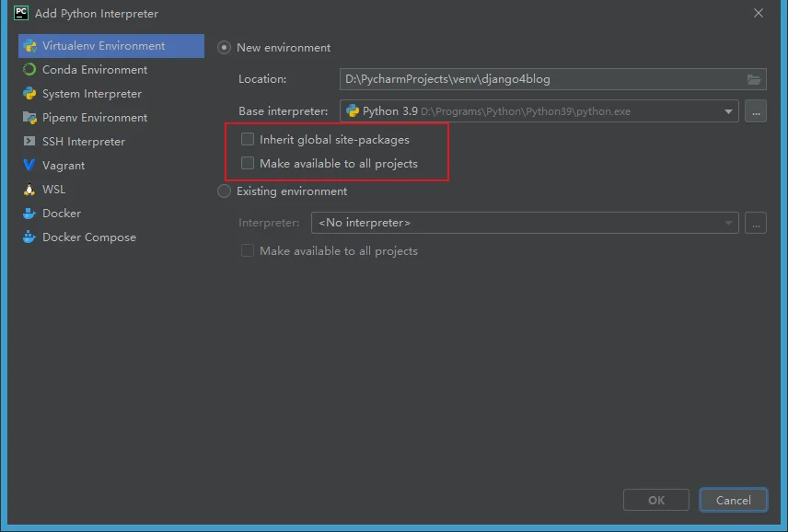The image size is (788, 532).
Task: Select the Conda Environment icon
Action: coord(29,69)
